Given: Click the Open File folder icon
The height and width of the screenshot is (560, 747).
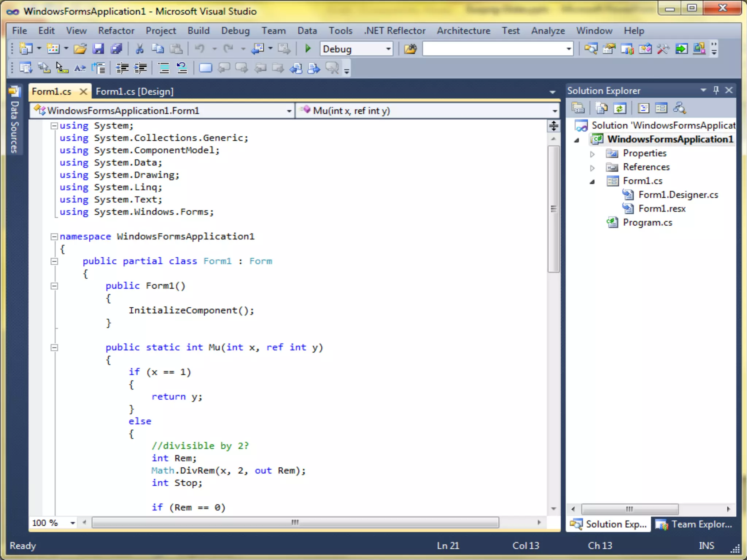Looking at the screenshot, I should click(80, 48).
